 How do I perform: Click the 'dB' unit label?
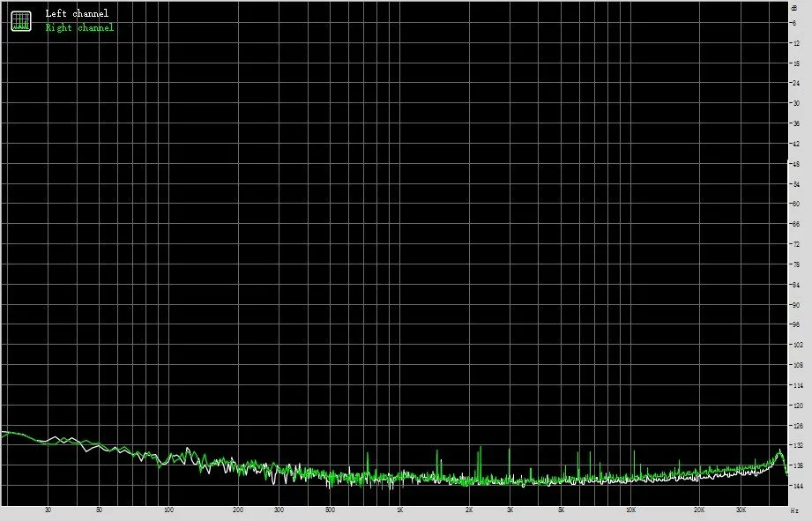pyautogui.click(x=794, y=8)
